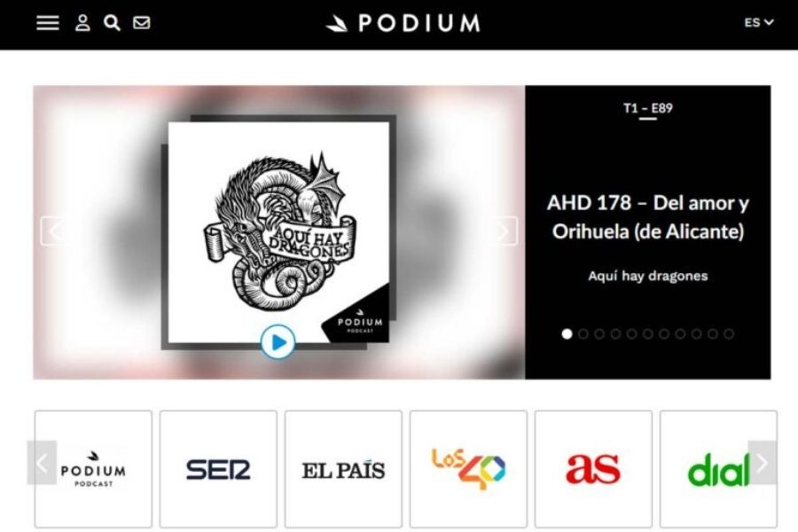The width and height of the screenshot is (798, 532).
Task: Show previous brands in logo carousel
Action: (x=42, y=463)
